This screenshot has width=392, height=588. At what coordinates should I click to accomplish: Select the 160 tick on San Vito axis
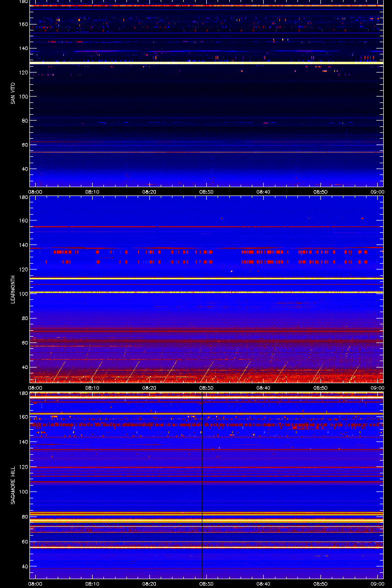coord(24,24)
